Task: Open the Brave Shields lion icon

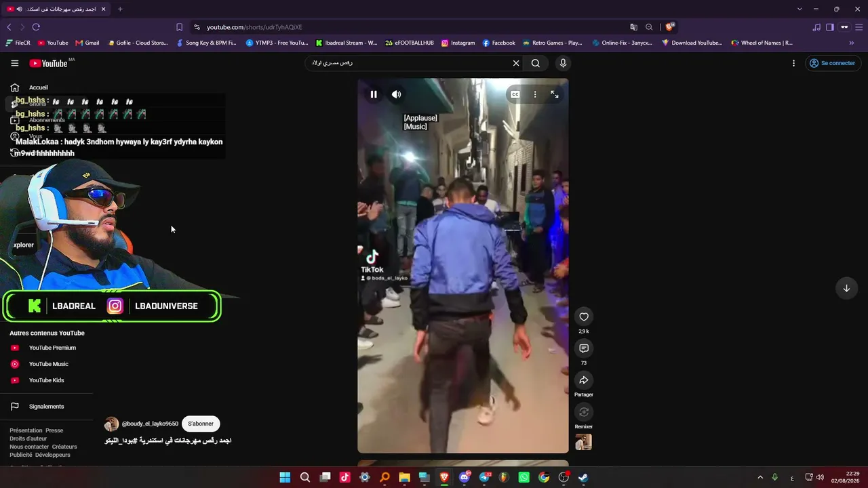Action: [x=669, y=27]
